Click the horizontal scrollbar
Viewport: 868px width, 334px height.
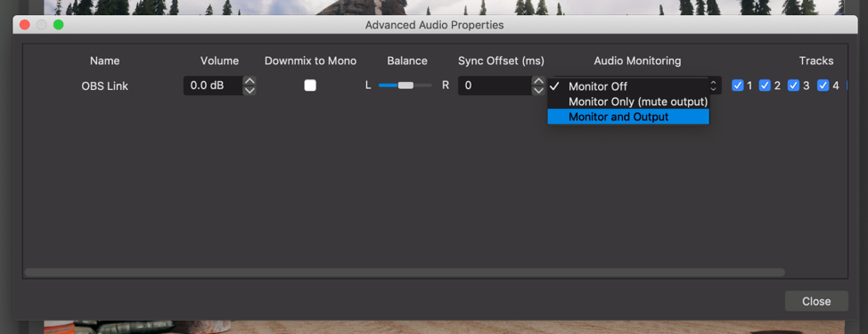click(x=405, y=272)
